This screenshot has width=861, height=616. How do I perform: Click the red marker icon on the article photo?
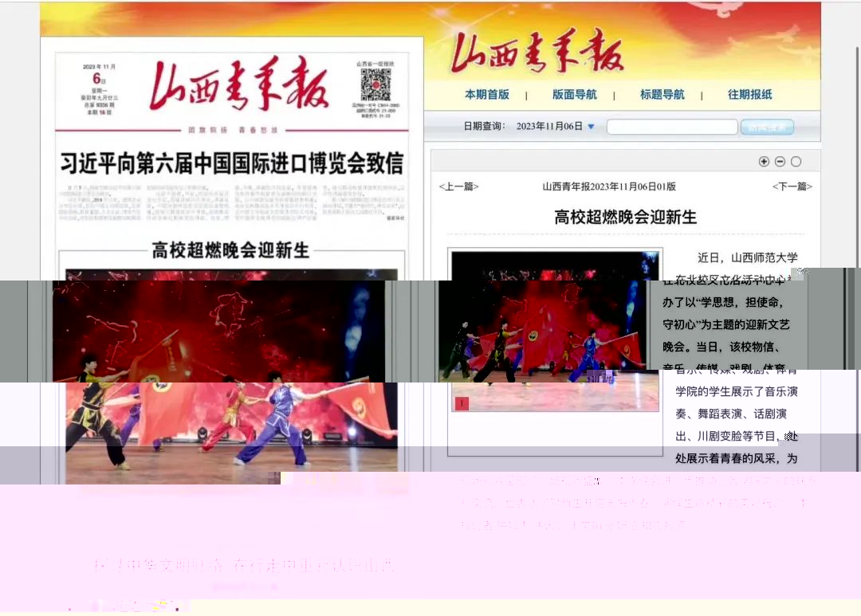pyautogui.click(x=462, y=404)
